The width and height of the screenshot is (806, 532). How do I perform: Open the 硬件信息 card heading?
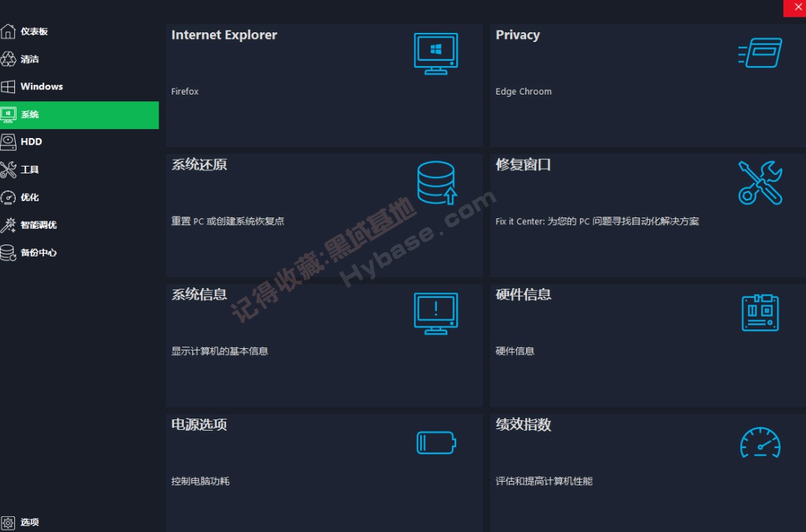point(523,295)
